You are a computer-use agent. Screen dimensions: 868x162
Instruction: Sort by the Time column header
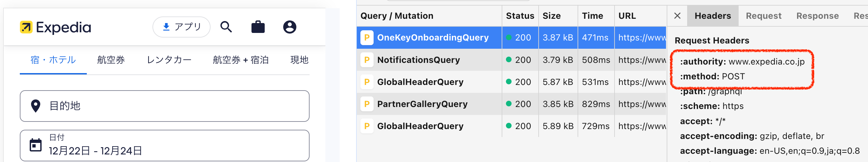click(592, 16)
